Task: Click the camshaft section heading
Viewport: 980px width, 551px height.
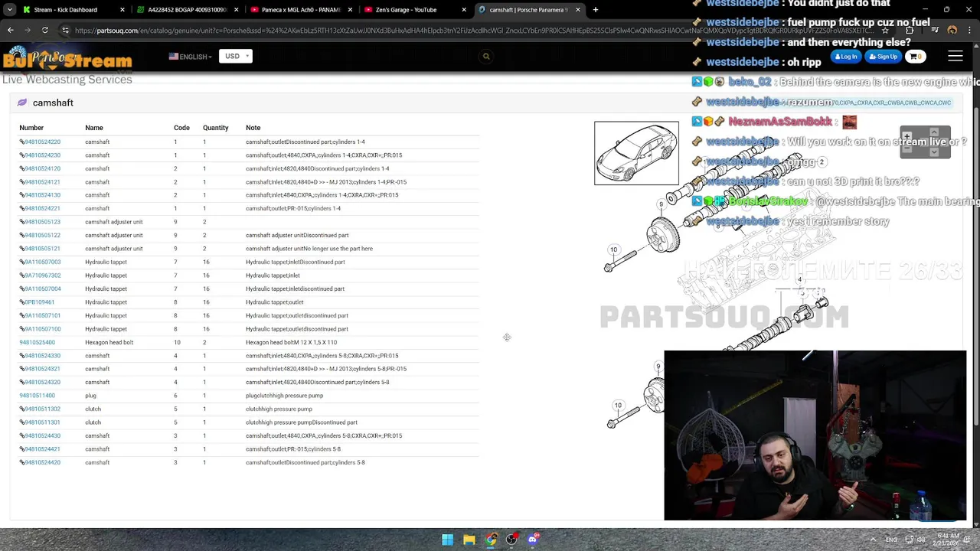Action: [53, 103]
